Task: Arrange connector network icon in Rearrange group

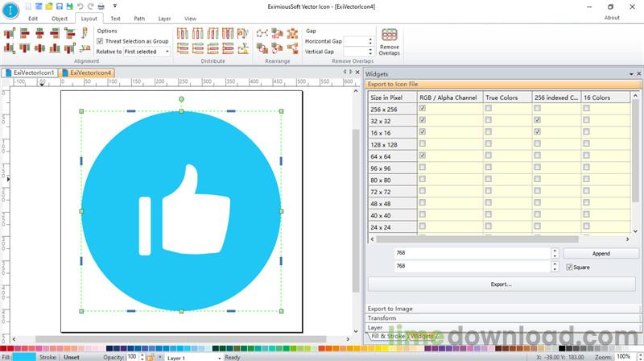Action: [x=262, y=33]
